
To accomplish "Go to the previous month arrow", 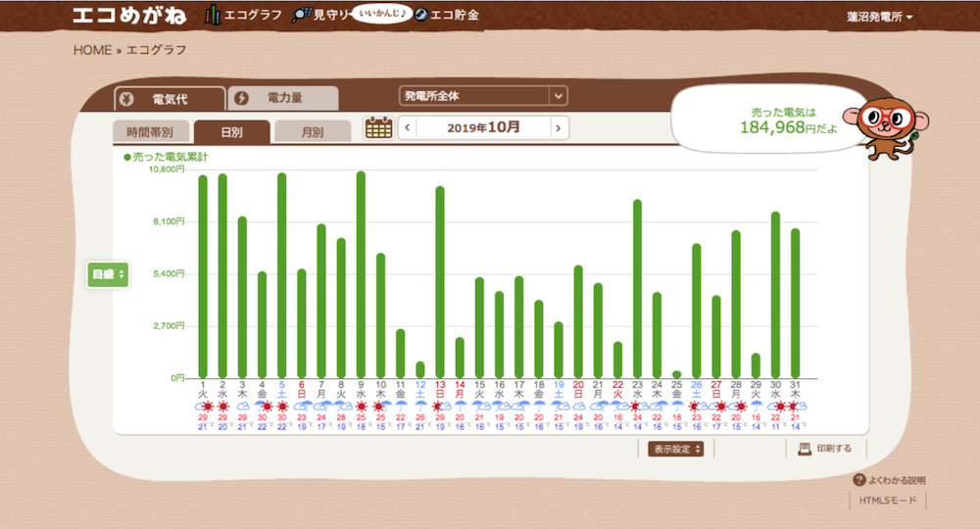I will click(x=408, y=127).
